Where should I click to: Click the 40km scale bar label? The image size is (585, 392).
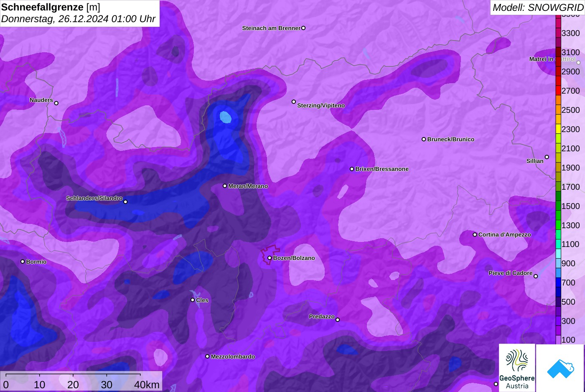147,384
